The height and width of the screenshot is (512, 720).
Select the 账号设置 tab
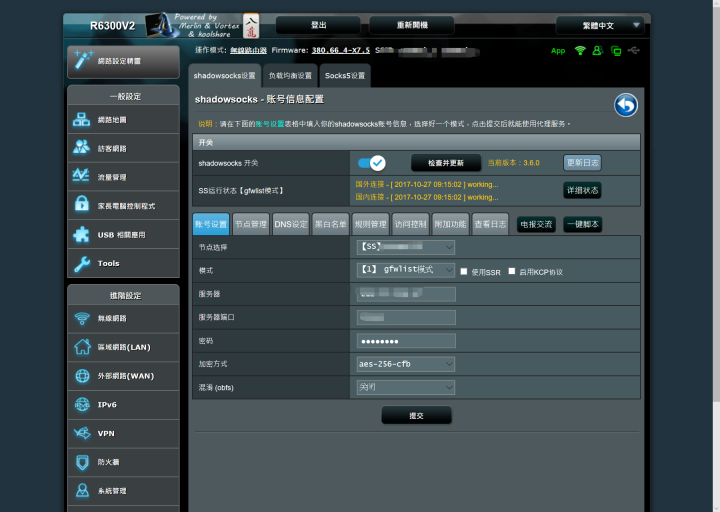(211, 224)
